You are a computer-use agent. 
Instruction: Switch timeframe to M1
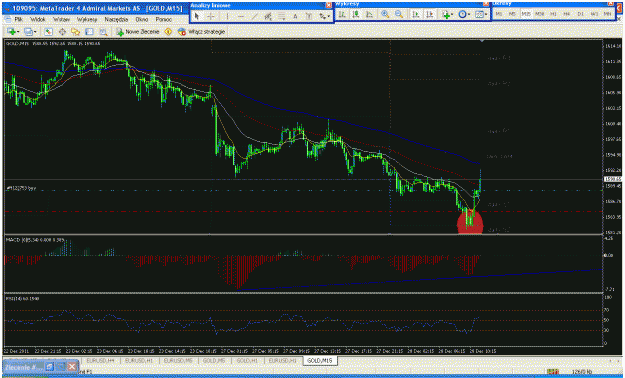coord(499,14)
